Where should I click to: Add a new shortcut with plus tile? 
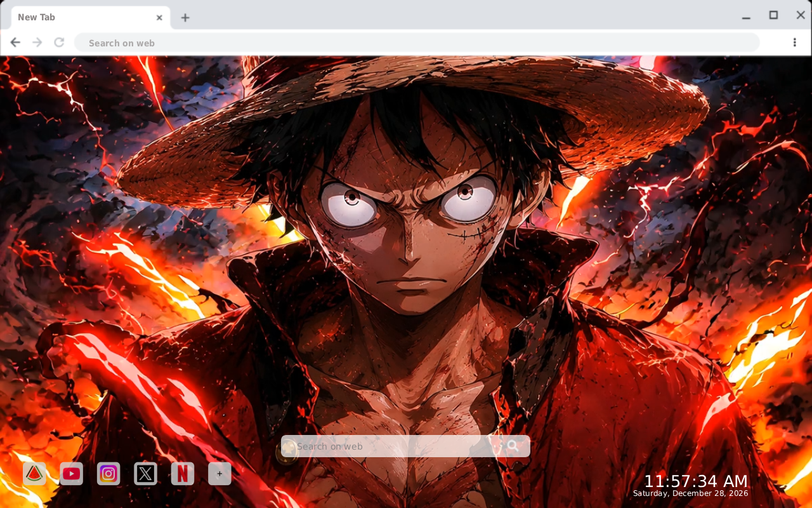tap(219, 474)
